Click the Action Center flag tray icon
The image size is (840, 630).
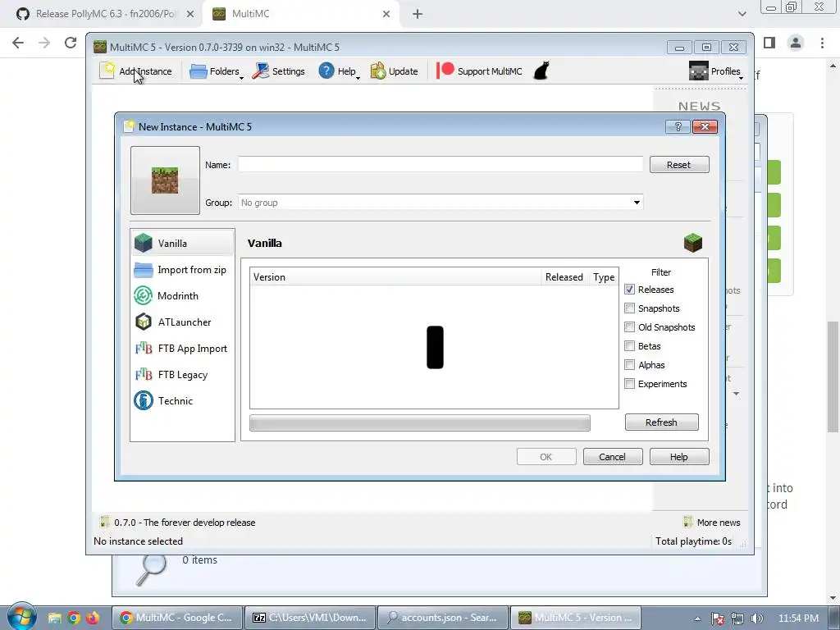click(x=717, y=619)
